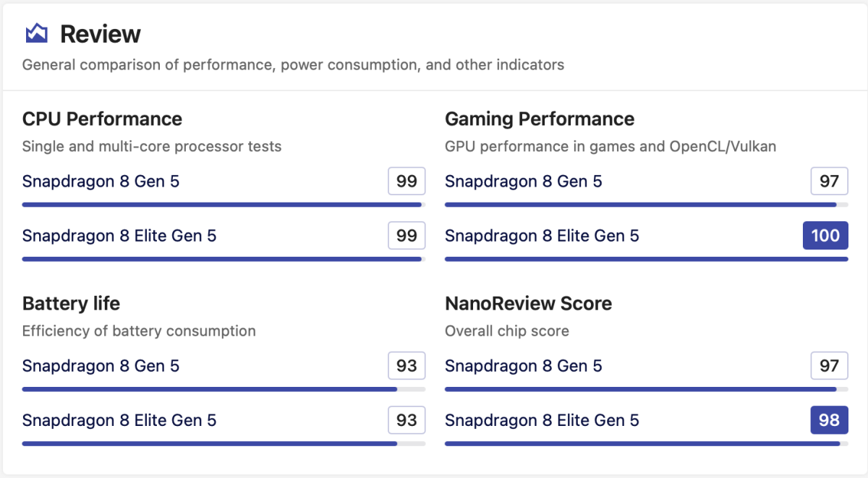Viewport: 868px width, 478px height.
Task: Click the Review chart icon
Action: [36, 33]
